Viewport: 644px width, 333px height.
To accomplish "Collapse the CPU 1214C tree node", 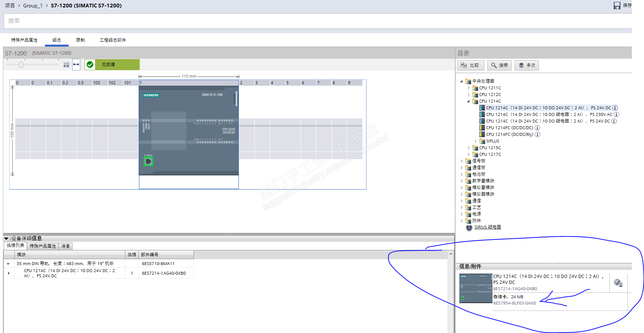I will [469, 101].
